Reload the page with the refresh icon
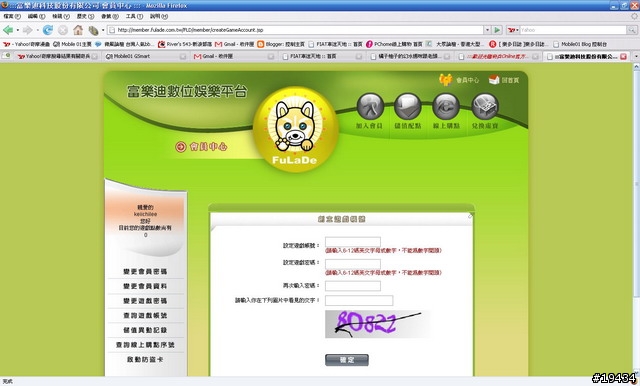Image resolution: width=640 pixels, height=386 pixels. coord(48,30)
